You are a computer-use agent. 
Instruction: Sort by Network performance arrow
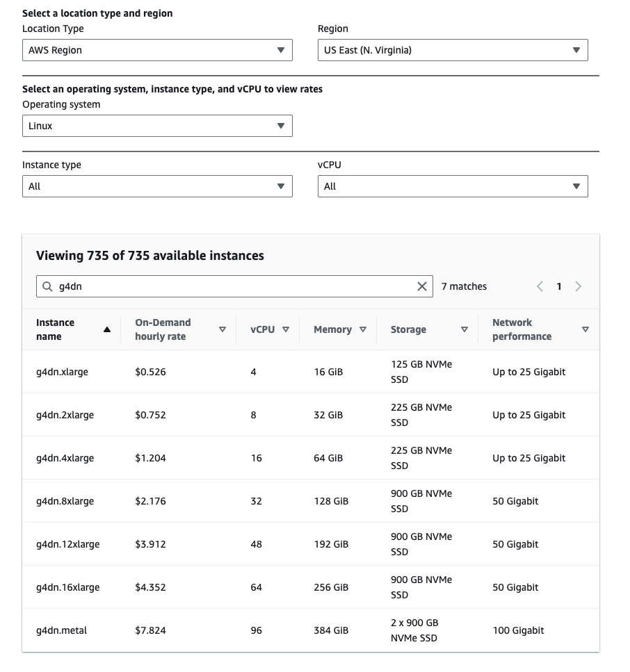[585, 329]
